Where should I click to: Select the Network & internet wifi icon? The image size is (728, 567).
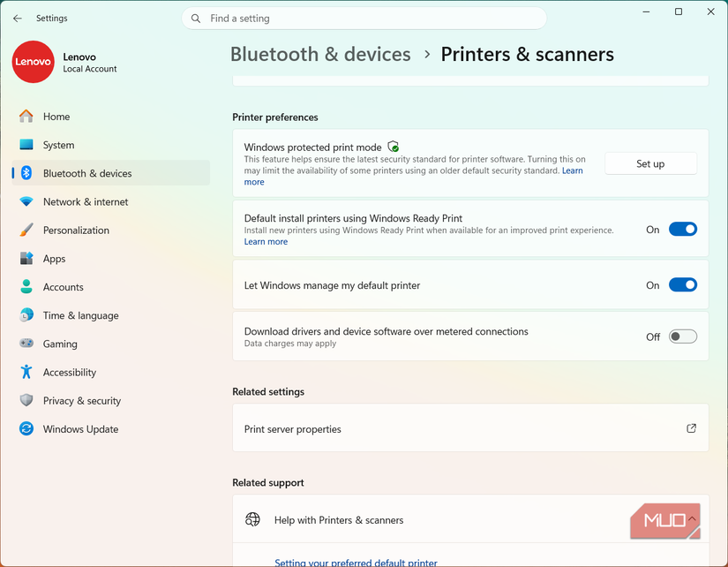(26, 201)
